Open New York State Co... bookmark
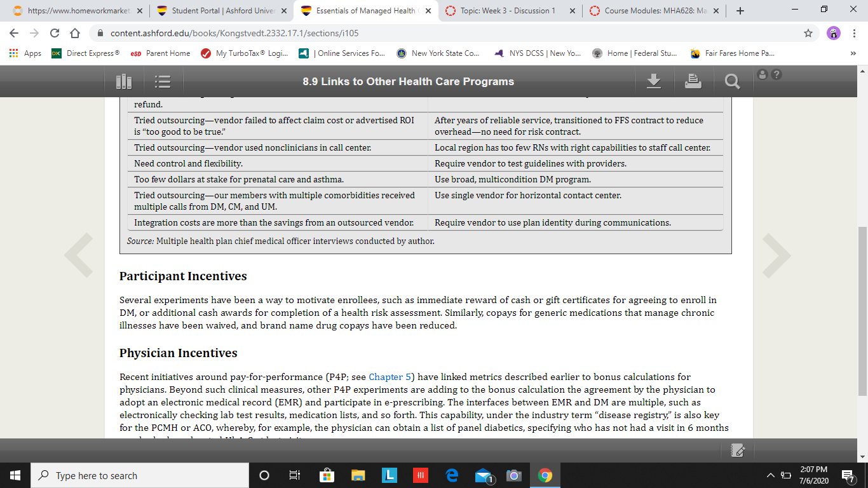Screen dimensions: 868x488 tap(438, 53)
